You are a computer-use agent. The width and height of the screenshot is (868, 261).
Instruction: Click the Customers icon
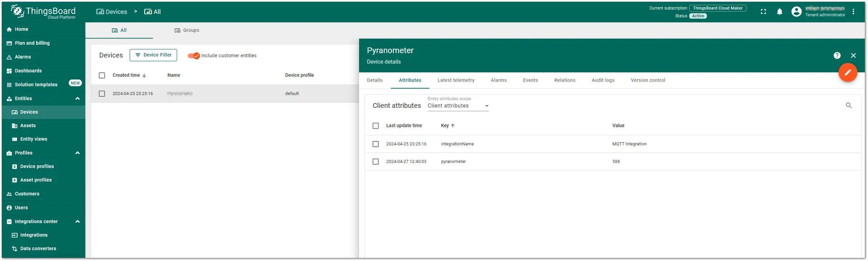[9, 194]
